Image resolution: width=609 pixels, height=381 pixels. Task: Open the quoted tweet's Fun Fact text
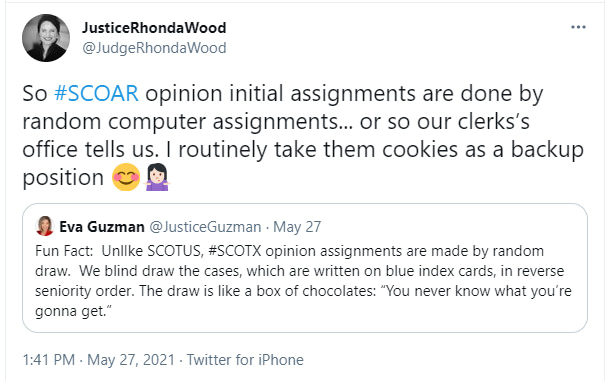point(303,281)
